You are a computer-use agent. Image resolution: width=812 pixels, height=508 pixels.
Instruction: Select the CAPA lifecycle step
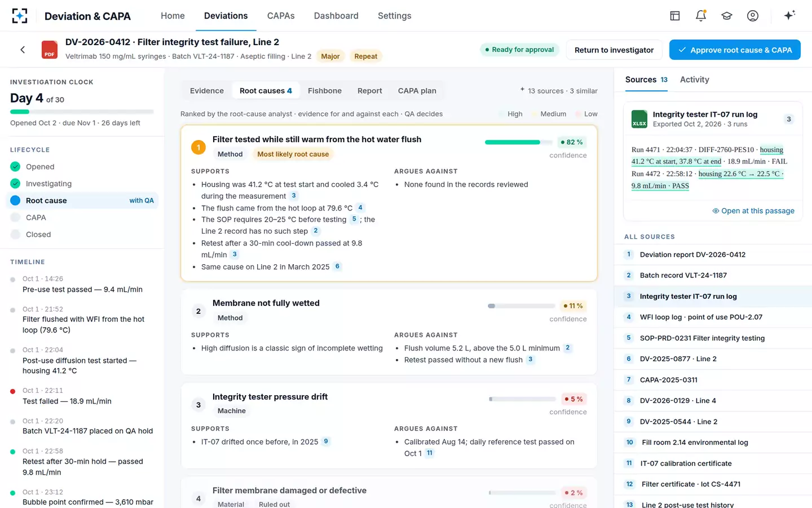point(82,217)
